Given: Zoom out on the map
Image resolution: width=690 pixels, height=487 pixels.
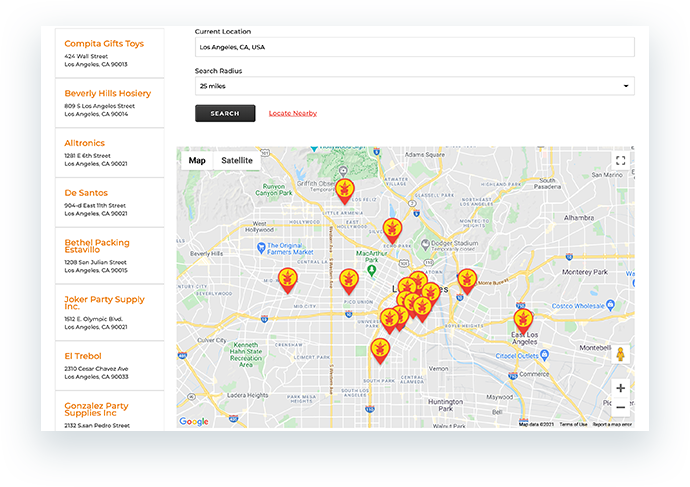Looking at the screenshot, I should 620,408.
